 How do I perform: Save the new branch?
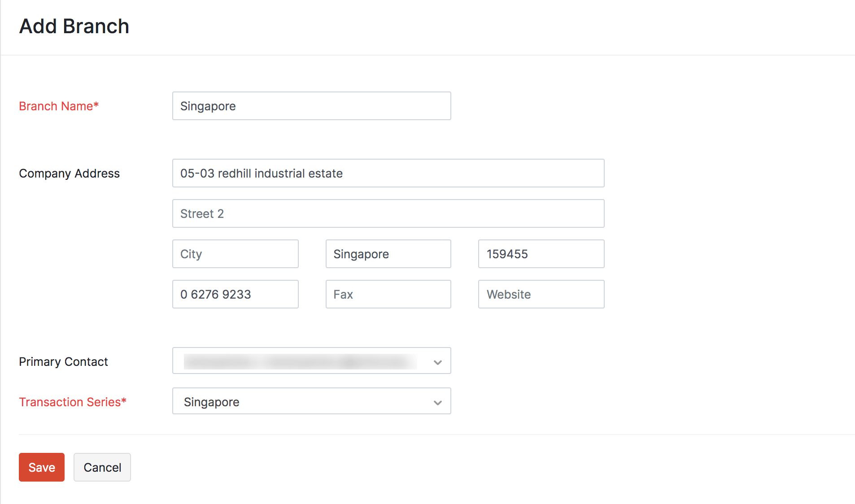point(42,467)
